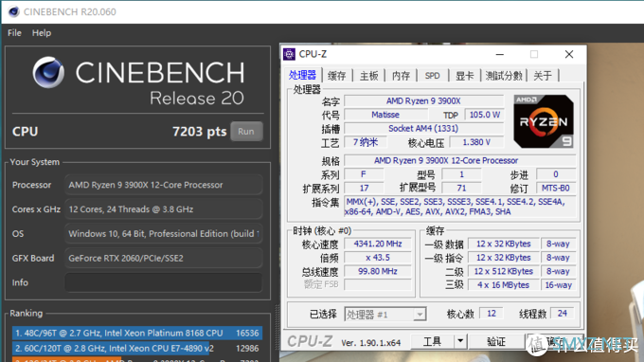Click the 1.380 V core voltage value

(x=476, y=142)
